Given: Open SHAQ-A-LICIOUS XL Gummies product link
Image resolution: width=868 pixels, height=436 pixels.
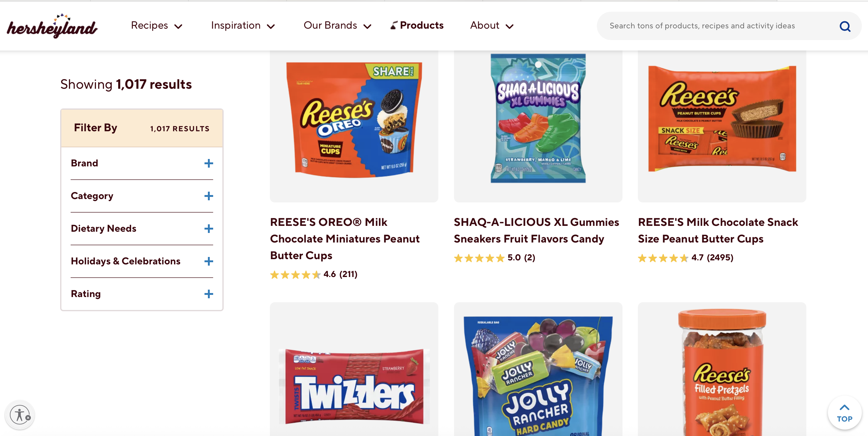Looking at the screenshot, I should click(536, 230).
